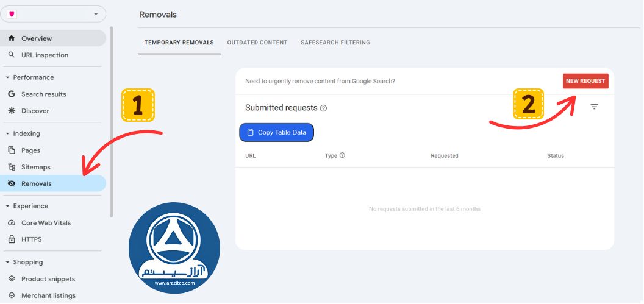Collapse the Indexing section
This screenshot has height=304, width=644.
[x=7, y=133]
